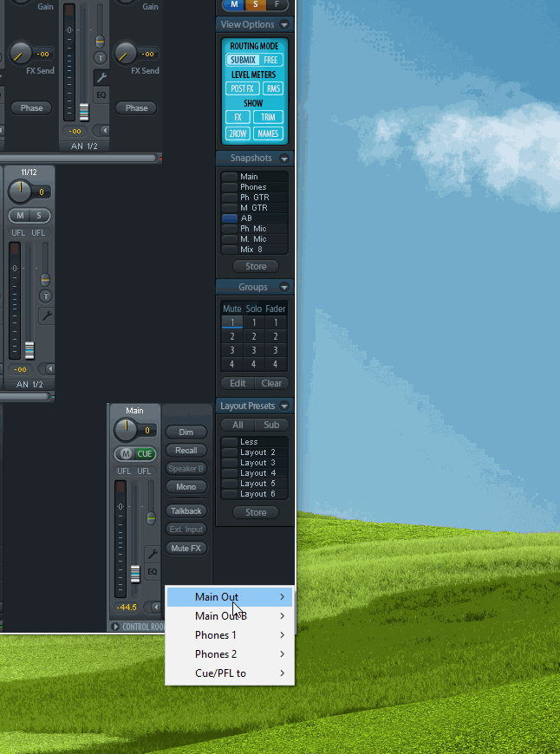The width and height of the screenshot is (560, 754).
Task: Open the Cue/PFL to submenu
Action: tap(230, 673)
